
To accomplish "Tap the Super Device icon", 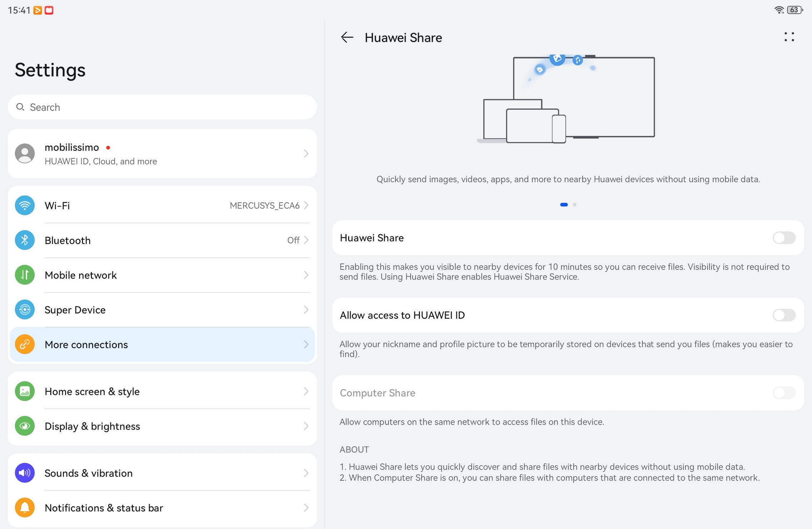I will tap(25, 310).
